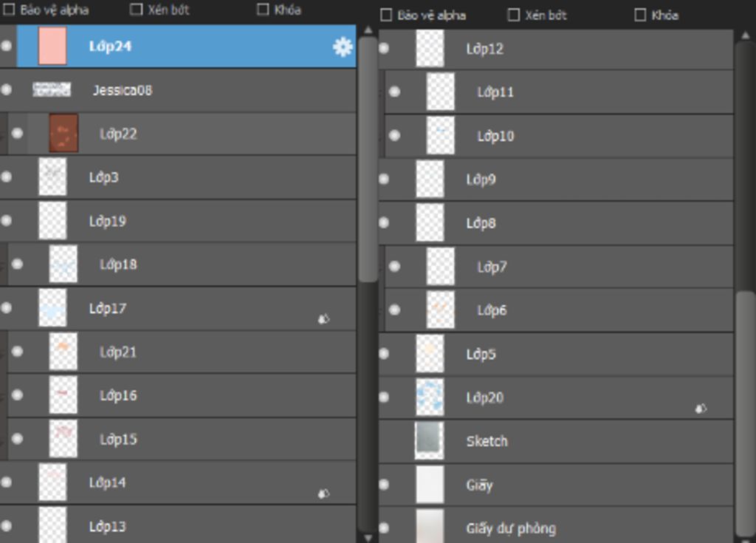This screenshot has width=756, height=543.
Task: Click the clipping icon on Lớp20
Action: pos(701,409)
